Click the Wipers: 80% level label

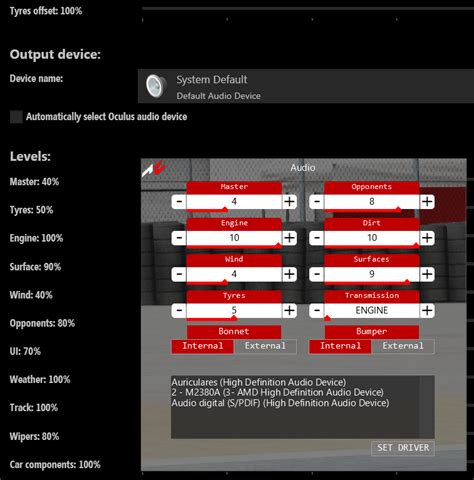coord(34,436)
